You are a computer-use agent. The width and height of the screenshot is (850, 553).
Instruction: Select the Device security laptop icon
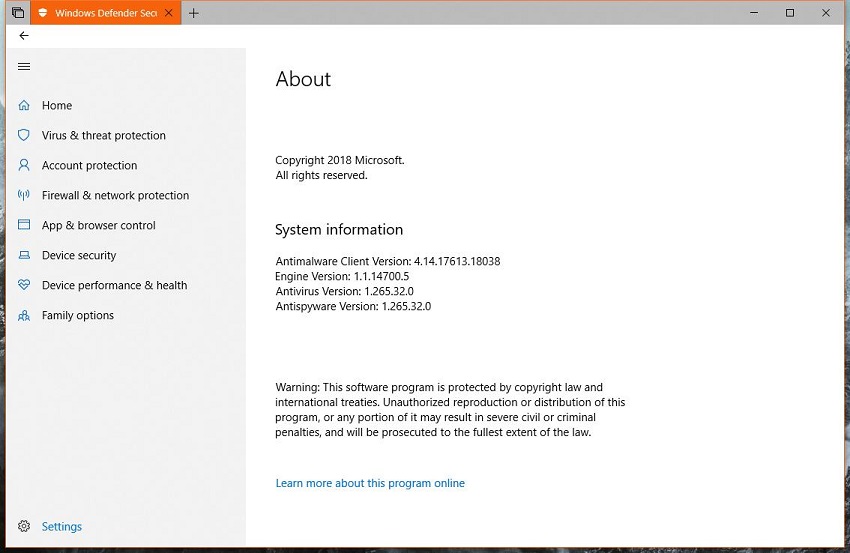point(24,255)
